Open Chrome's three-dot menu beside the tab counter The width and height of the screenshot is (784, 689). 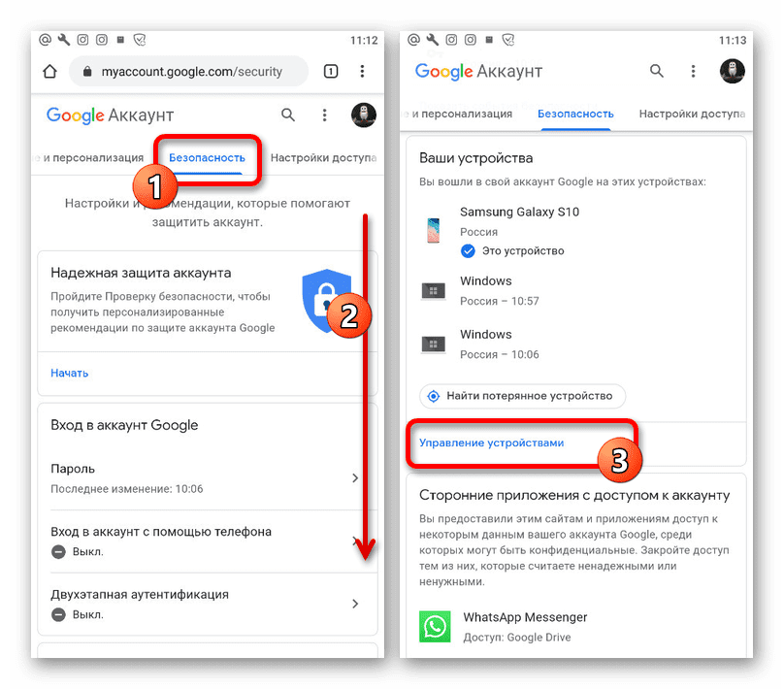coord(362,71)
